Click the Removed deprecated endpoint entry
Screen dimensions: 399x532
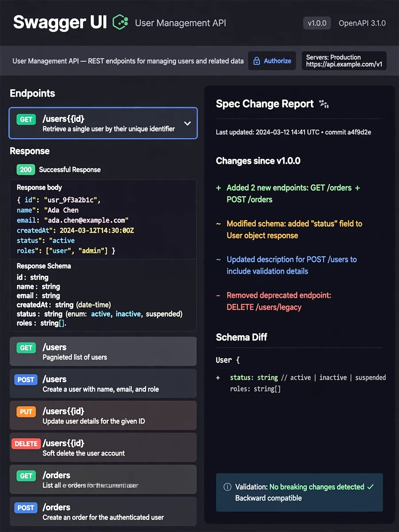click(279, 301)
